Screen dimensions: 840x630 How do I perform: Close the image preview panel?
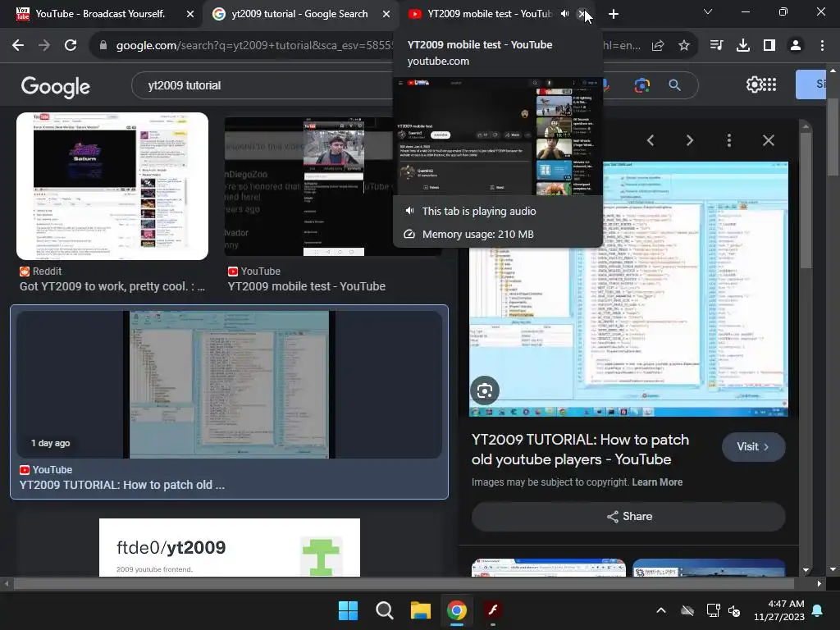click(x=768, y=140)
